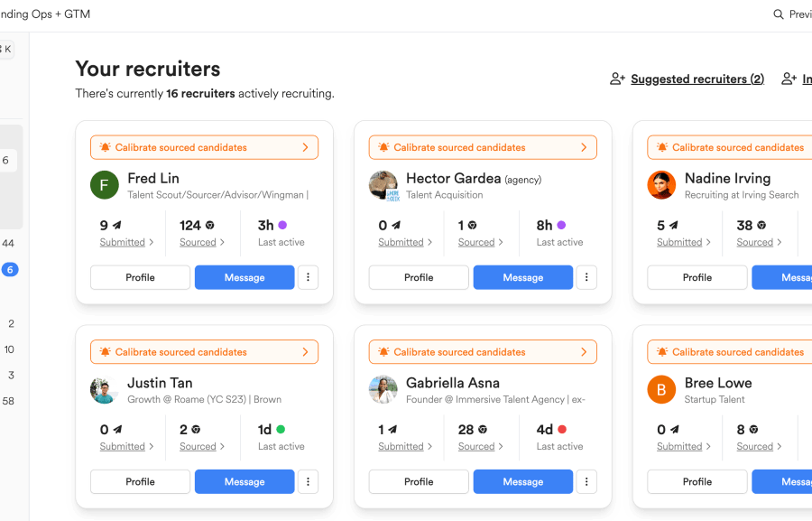This screenshot has width=812, height=521.
Task: Click Fred Lin's green F avatar
Action: pyautogui.click(x=104, y=185)
